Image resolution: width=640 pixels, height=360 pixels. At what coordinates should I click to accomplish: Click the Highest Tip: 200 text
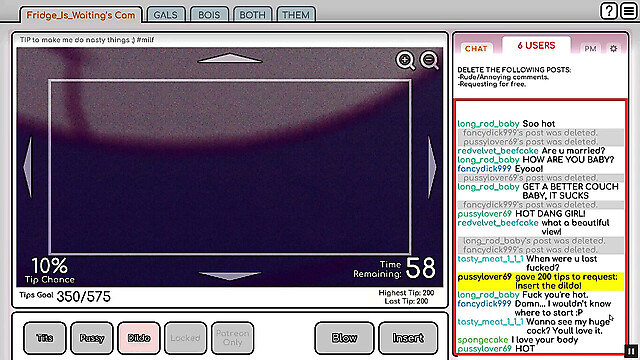pos(406,293)
